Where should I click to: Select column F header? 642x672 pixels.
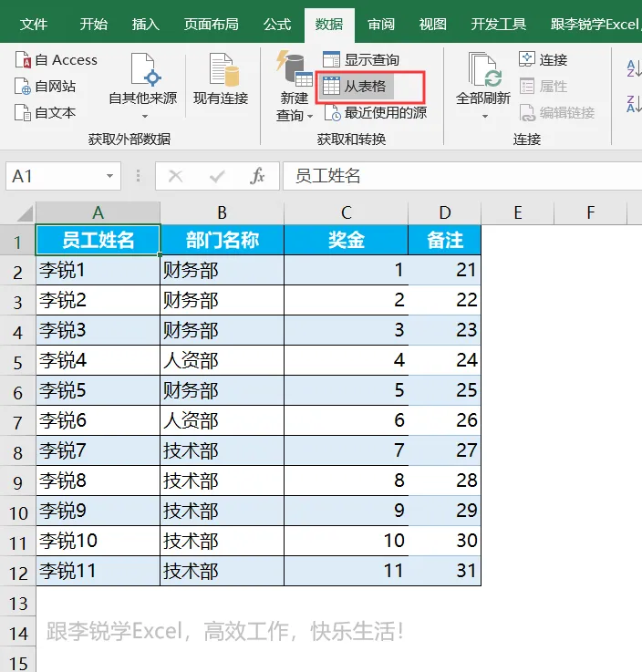[591, 213]
